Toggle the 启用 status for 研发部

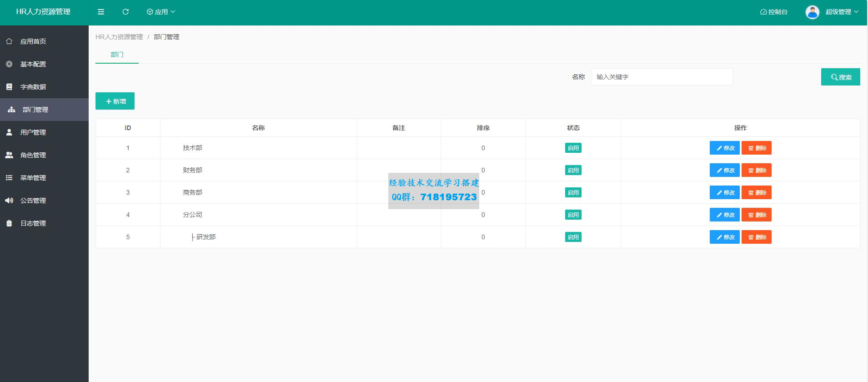click(x=573, y=237)
